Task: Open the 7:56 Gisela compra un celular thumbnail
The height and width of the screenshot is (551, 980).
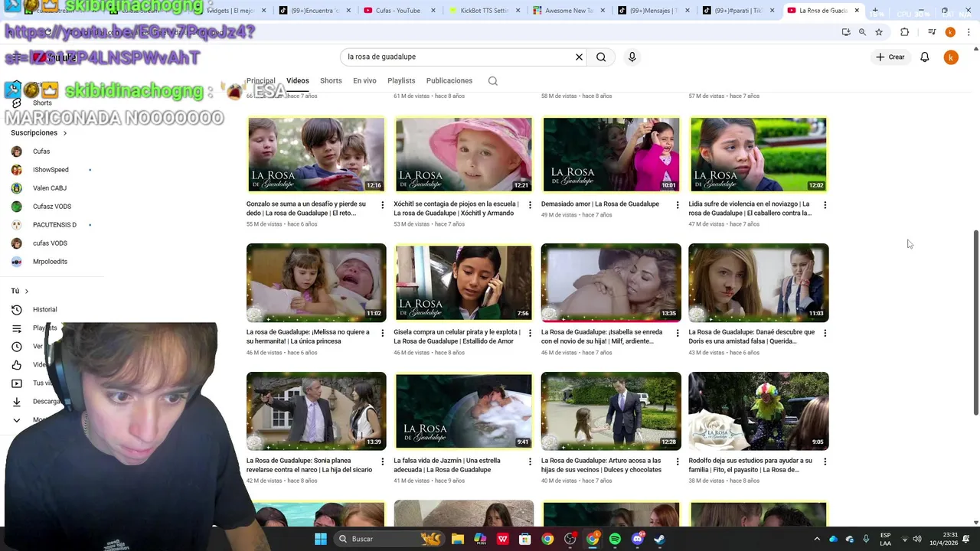Action: click(x=463, y=282)
